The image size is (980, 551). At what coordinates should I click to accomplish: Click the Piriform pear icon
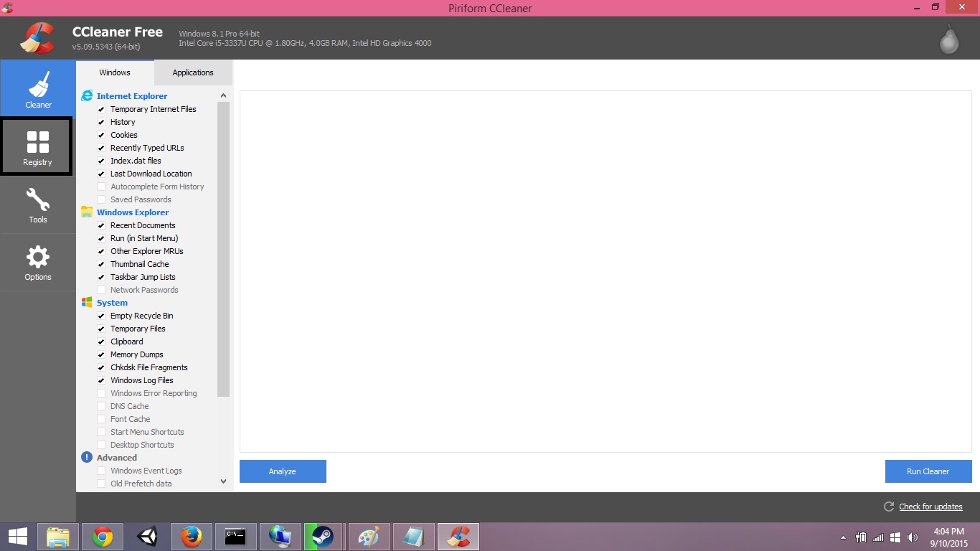pos(950,39)
